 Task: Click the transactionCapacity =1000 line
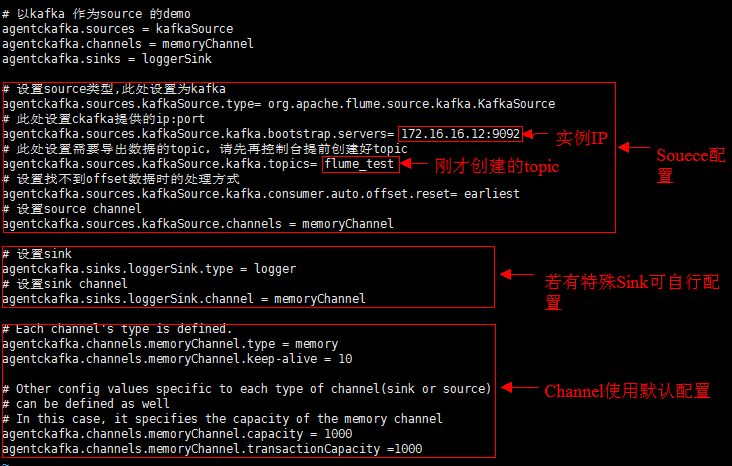211,449
